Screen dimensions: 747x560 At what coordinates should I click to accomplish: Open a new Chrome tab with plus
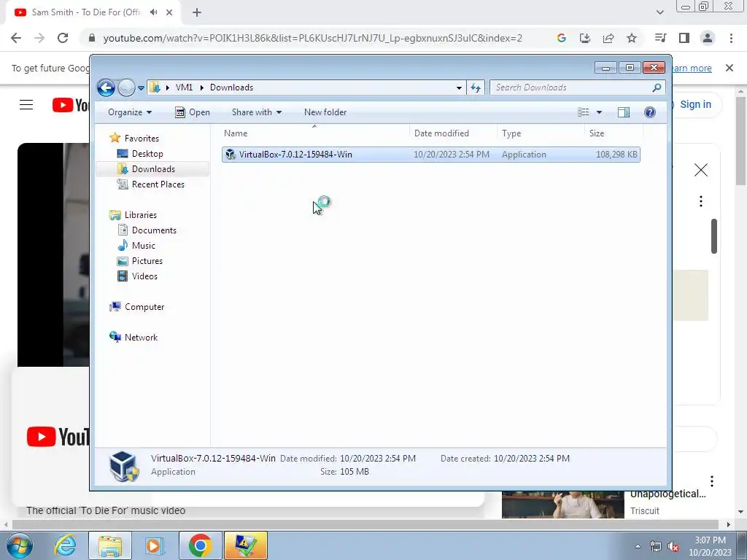197,13
